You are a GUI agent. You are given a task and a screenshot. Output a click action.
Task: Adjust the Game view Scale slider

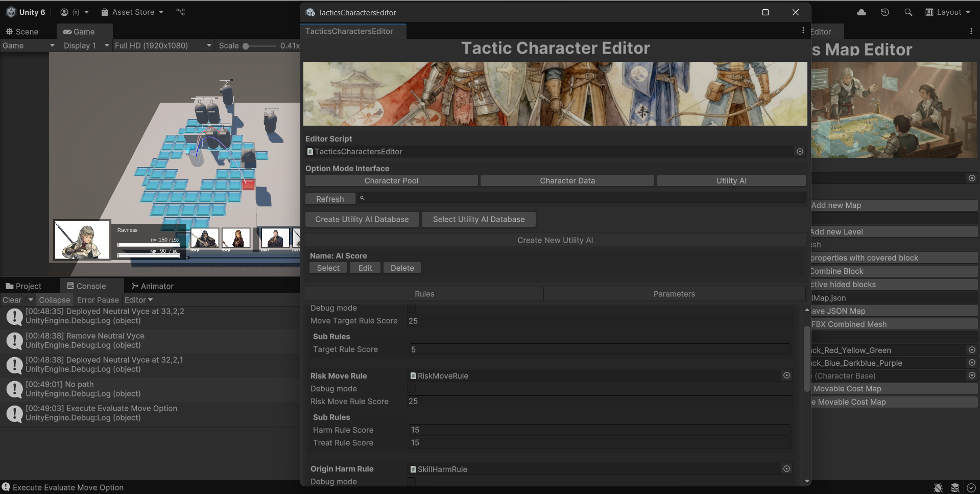click(260, 46)
